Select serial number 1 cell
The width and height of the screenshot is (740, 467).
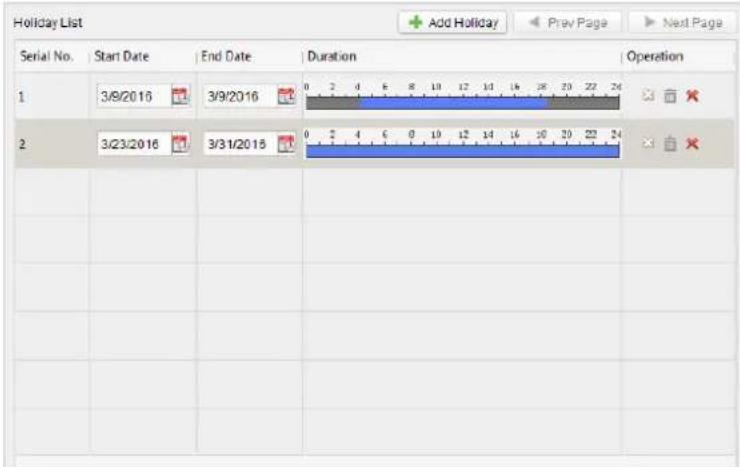coord(51,96)
